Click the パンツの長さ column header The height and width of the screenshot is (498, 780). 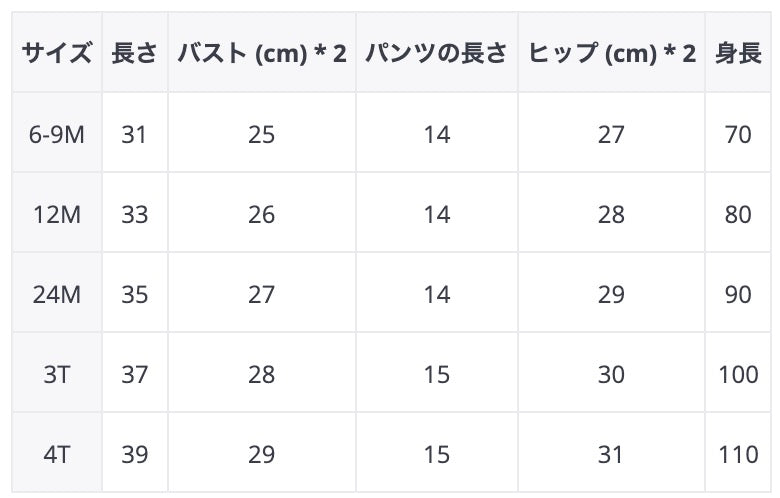[436, 54]
